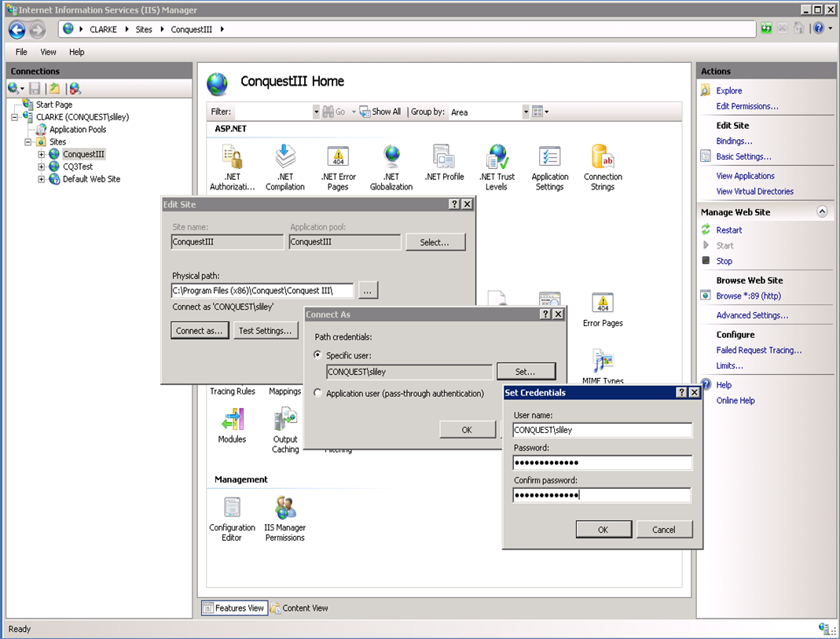Click Delete connection icon in Connections toolbar
840x639 pixels.
75,88
